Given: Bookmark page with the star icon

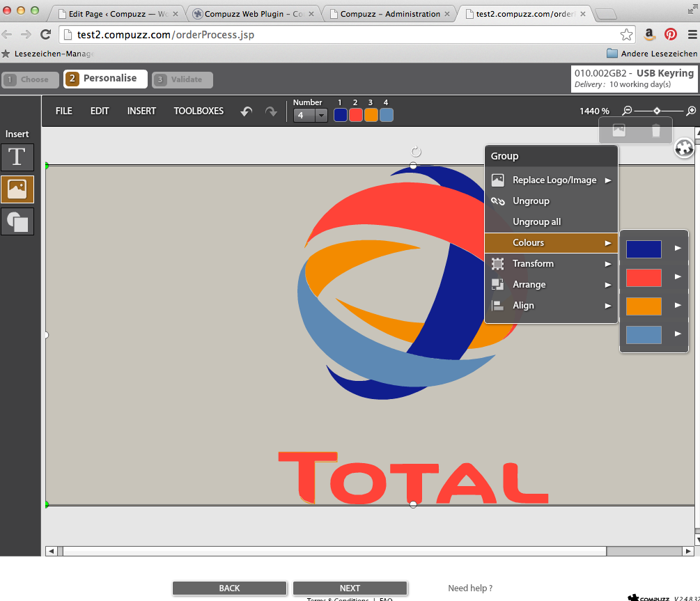Looking at the screenshot, I should coord(626,34).
